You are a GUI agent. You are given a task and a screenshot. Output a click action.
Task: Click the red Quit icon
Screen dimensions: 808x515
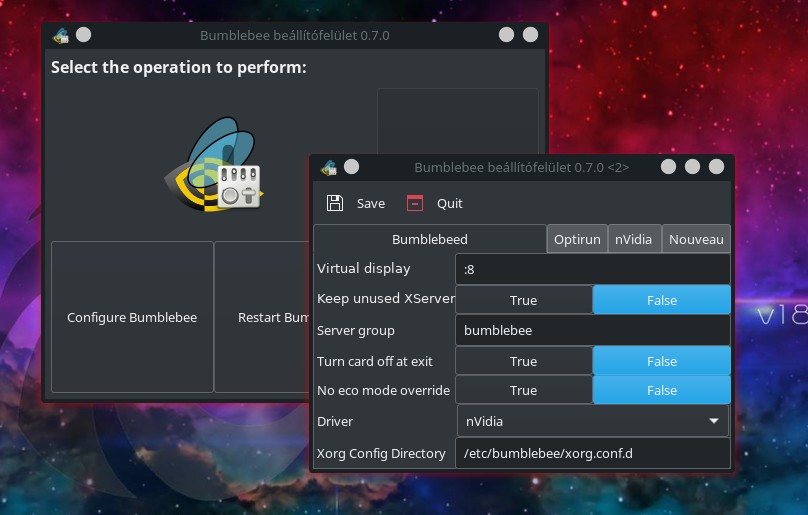(x=414, y=203)
